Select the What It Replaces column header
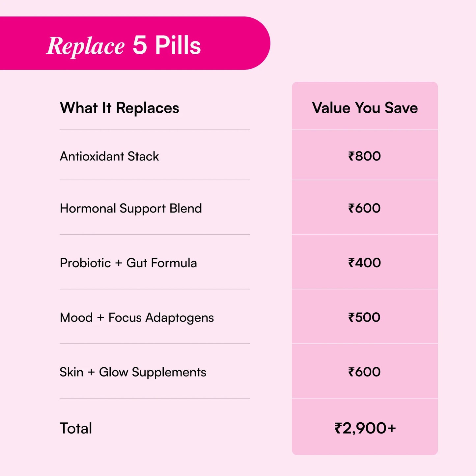This screenshot has height=476, width=476. click(x=119, y=108)
